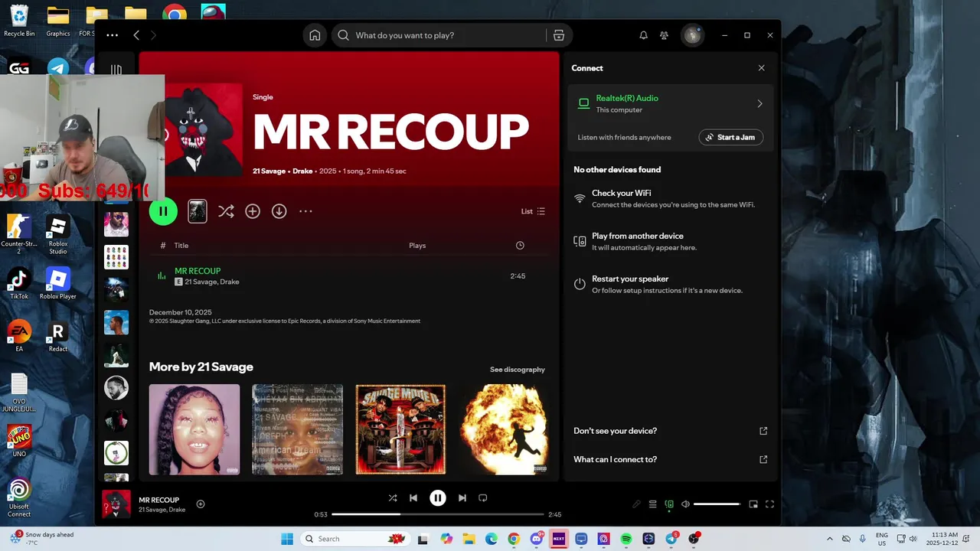Pause playback in bottom player bar

coord(438,498)
